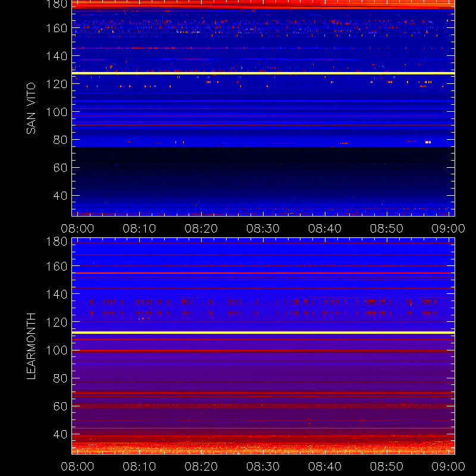Pick the 40 frequency label on Learmonth axis

(60, 434)
